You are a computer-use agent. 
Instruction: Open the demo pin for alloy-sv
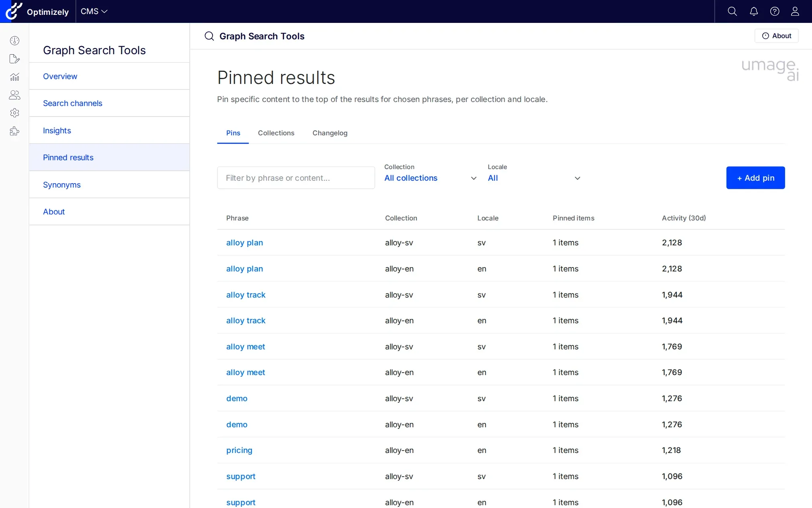coord(237,398)
